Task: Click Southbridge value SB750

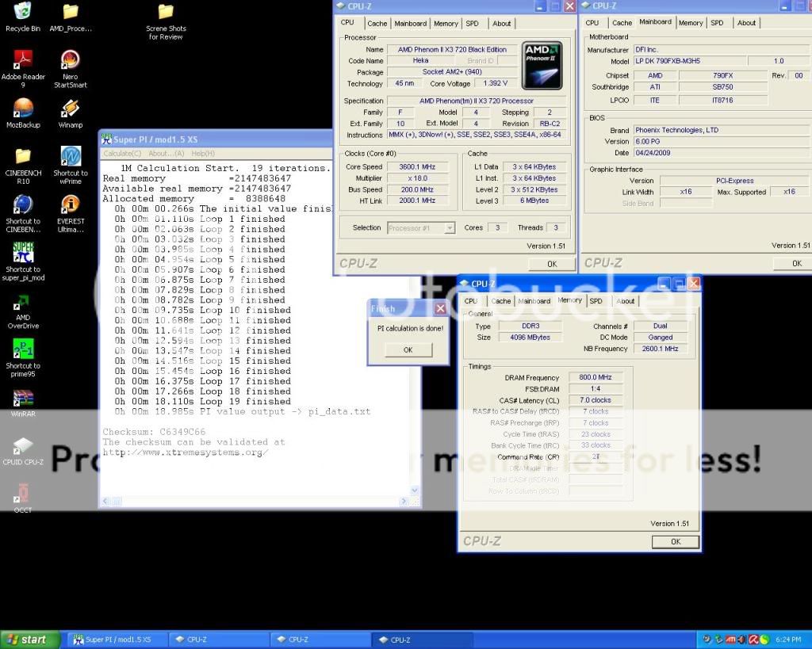Action: (722, 87)
